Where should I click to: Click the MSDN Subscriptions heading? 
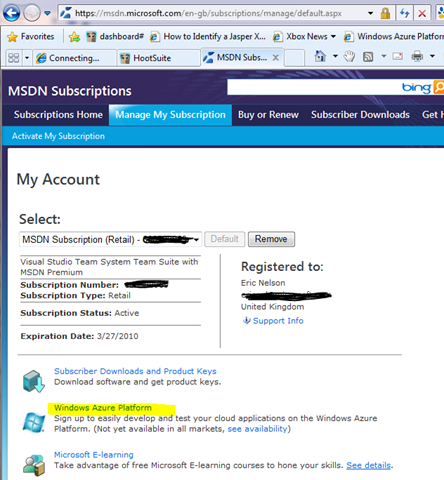(x=70, y=91)
